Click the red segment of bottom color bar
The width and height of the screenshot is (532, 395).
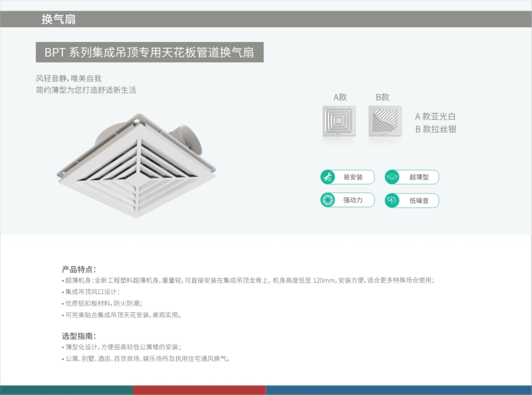[199, 390]
